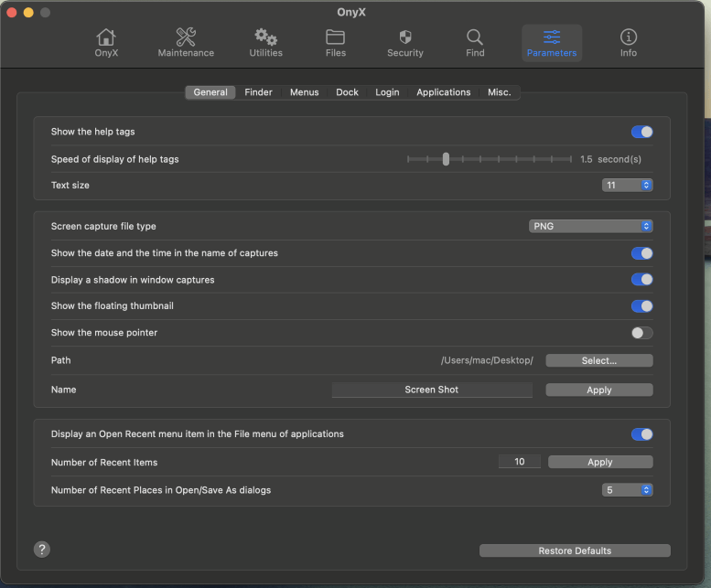Switch to the Login tab
711x588 pixels.
tap(387, 92)
